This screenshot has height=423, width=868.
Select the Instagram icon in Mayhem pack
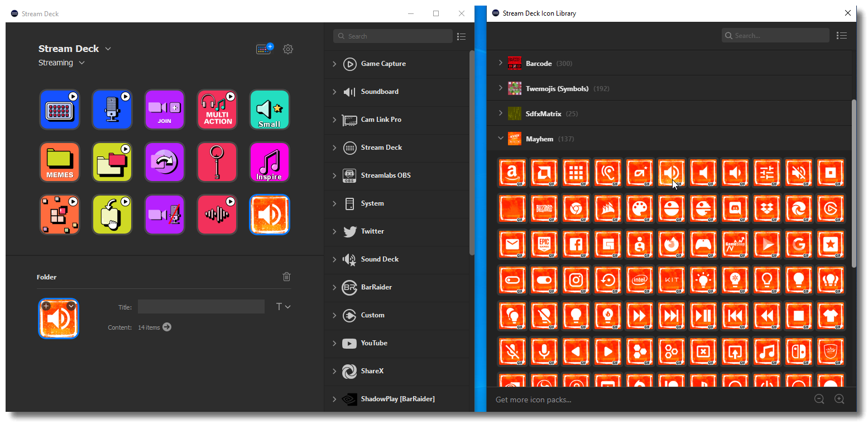[576, 281]
